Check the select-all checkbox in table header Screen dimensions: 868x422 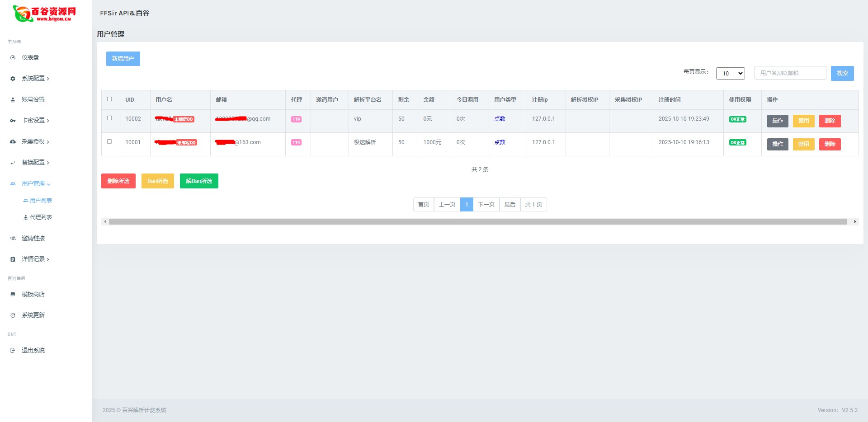pyautogui.click(x=109, y=99)
